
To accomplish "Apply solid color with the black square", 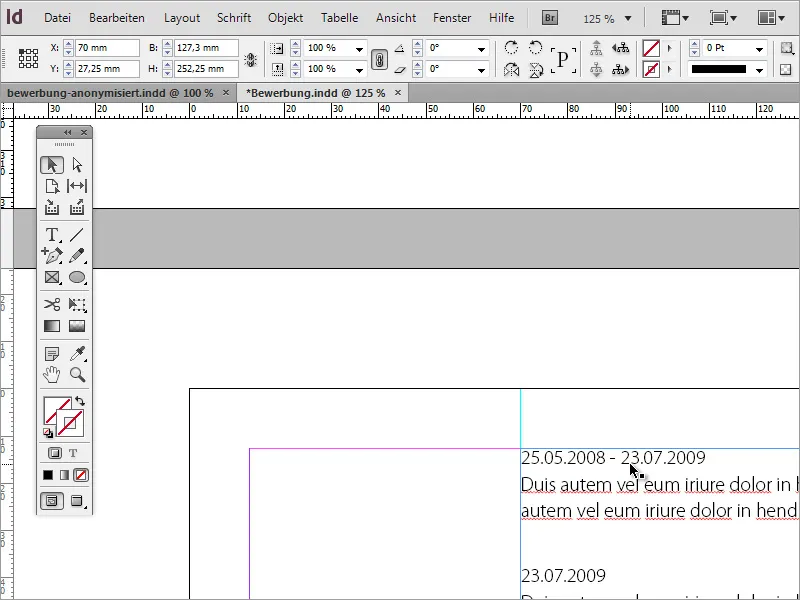I will pyautogui.click(x=48, y=476).
